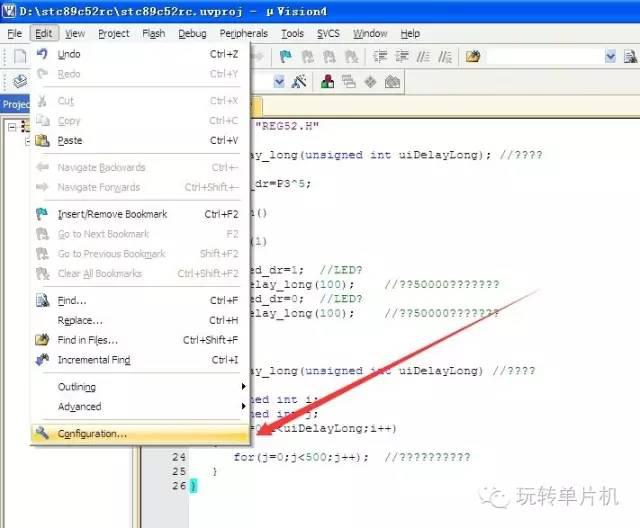The width and height of the screenshot is (640, 528).
Task: Open the Help menu
Action: click(x=410, y=33)
